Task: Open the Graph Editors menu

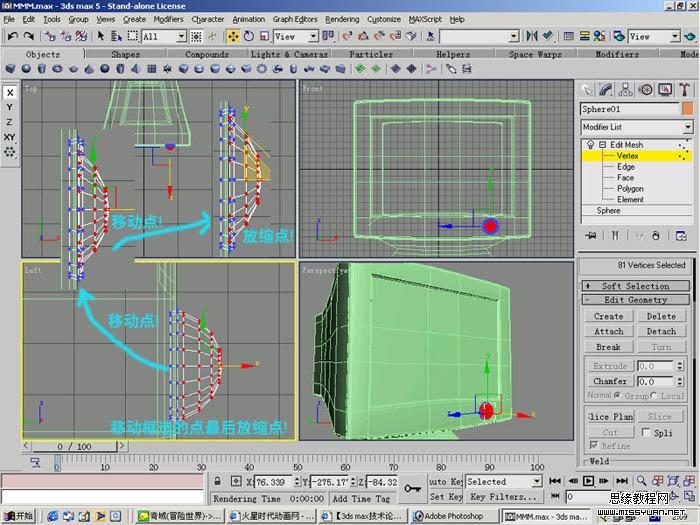Action: 295,19
